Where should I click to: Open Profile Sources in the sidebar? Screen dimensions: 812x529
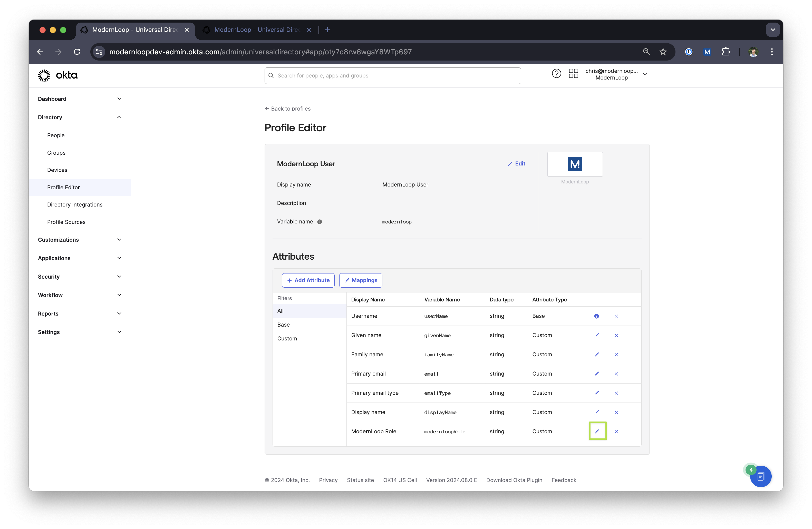point(66,222)
